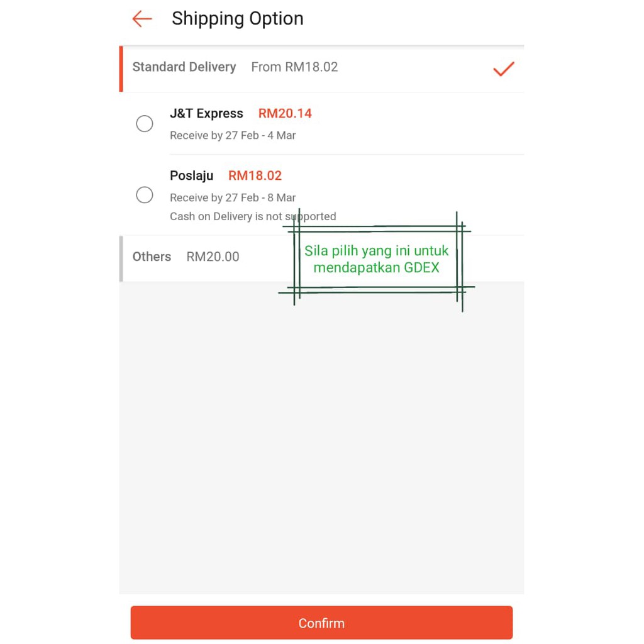Click the Others RM20.00 price
This screenshot has width=644, height=644.
click(x=213, y=257)
